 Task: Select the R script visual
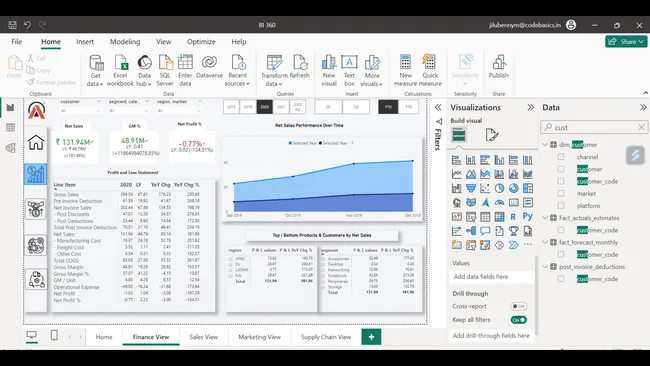[513, 216]
